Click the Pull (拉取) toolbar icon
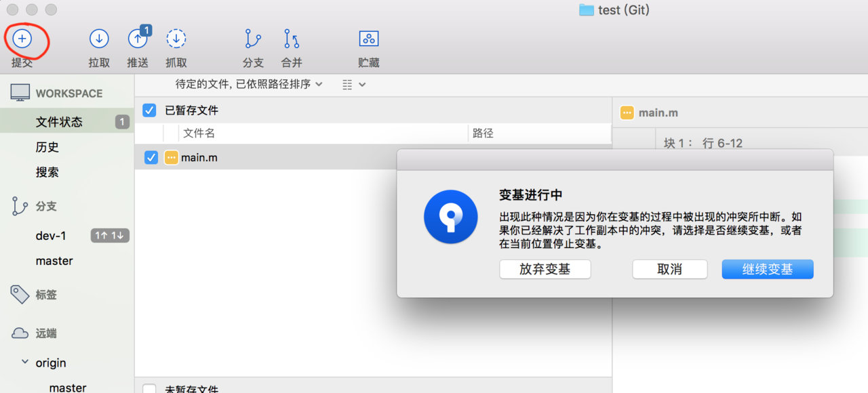 [x=99, y=39]
